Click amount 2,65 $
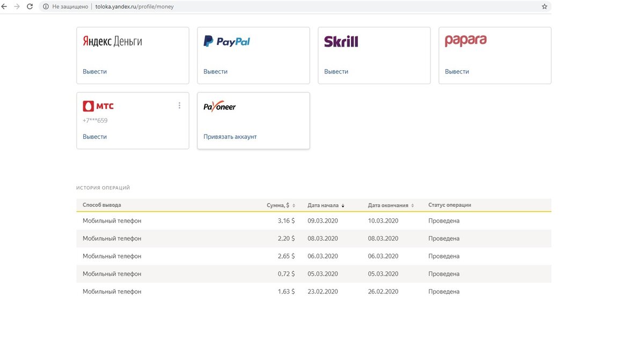The width and height of the screenshot is (644, 362). click(286, 256)
